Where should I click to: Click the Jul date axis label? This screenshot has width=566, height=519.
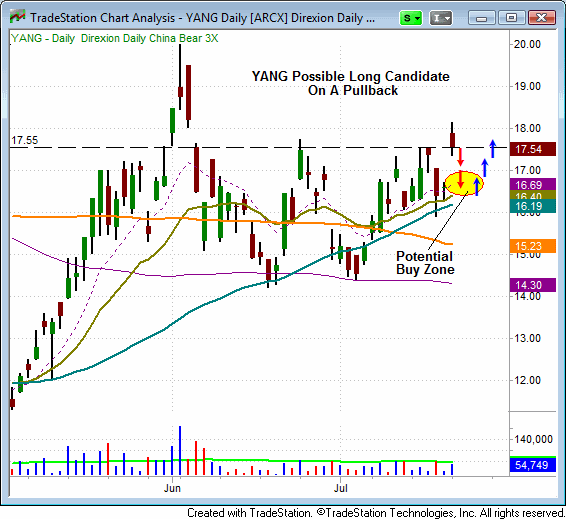click(340, 488)
